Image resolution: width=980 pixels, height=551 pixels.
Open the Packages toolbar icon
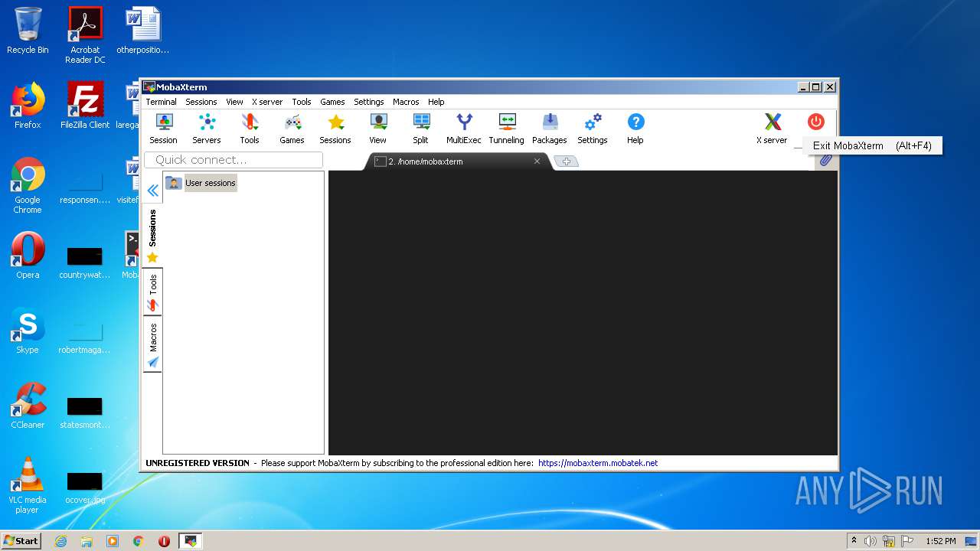point(550,129)
